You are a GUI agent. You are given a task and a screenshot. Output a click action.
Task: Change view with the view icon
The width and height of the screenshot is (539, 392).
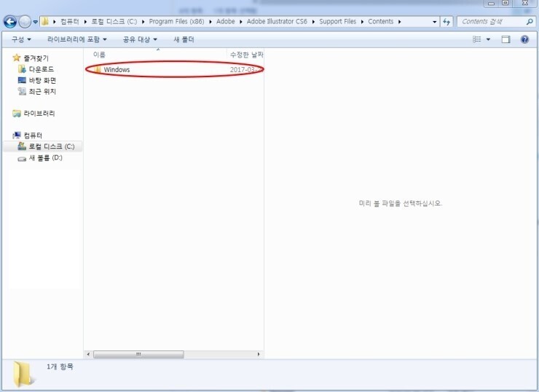click(477, 39)
